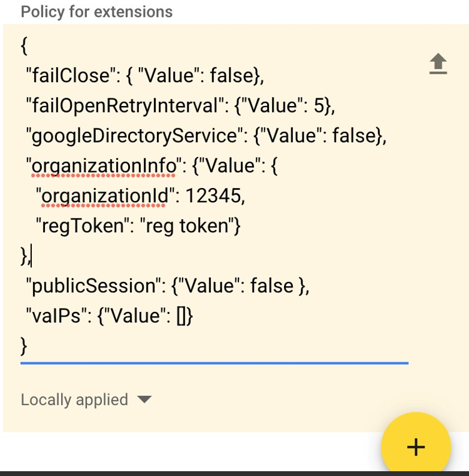Click the upload policy file icon
The height and width of the screenshot is (476, 469).
pyautogui.click(x=438, y=63)
